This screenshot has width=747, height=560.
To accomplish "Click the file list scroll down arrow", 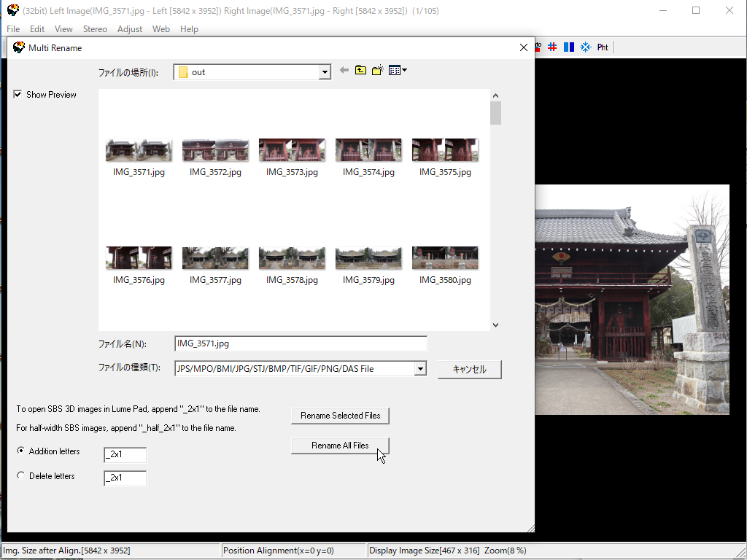I will pyautogui.click(x=495, y=325).
